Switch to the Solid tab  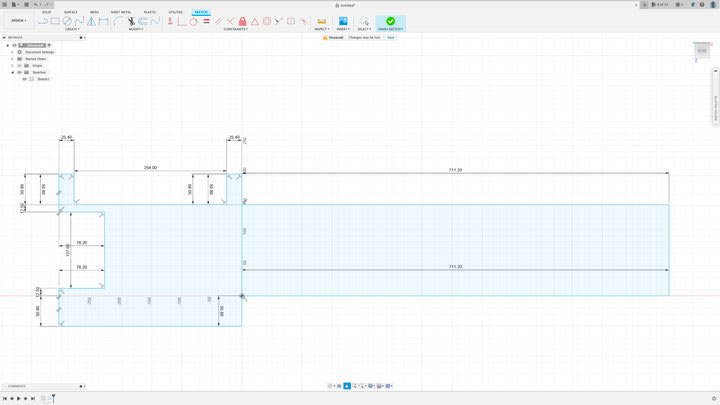(x=46, y=12)
